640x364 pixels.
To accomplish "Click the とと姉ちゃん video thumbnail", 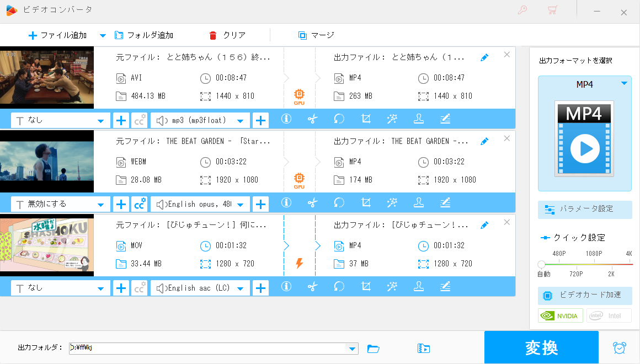I will [47, 78].
